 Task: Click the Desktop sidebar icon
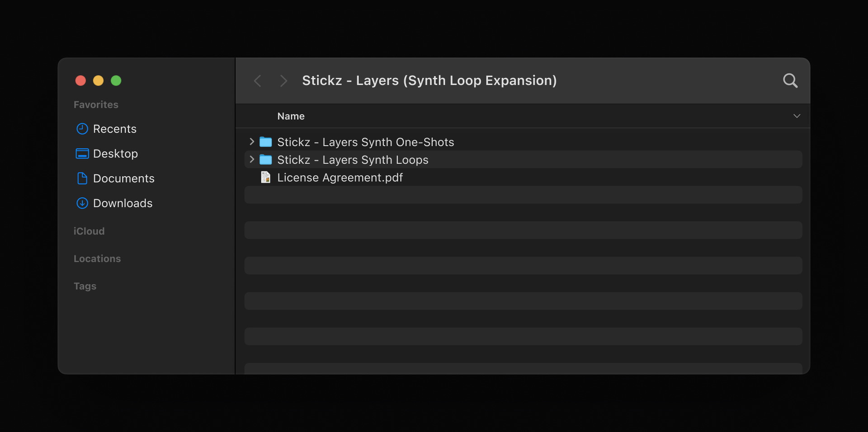tap(82, 154)
